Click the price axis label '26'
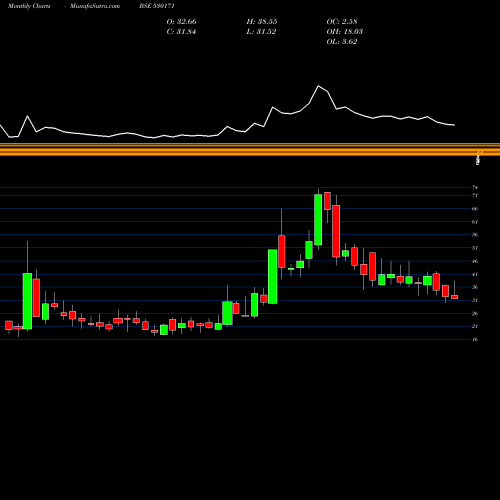 475,313
